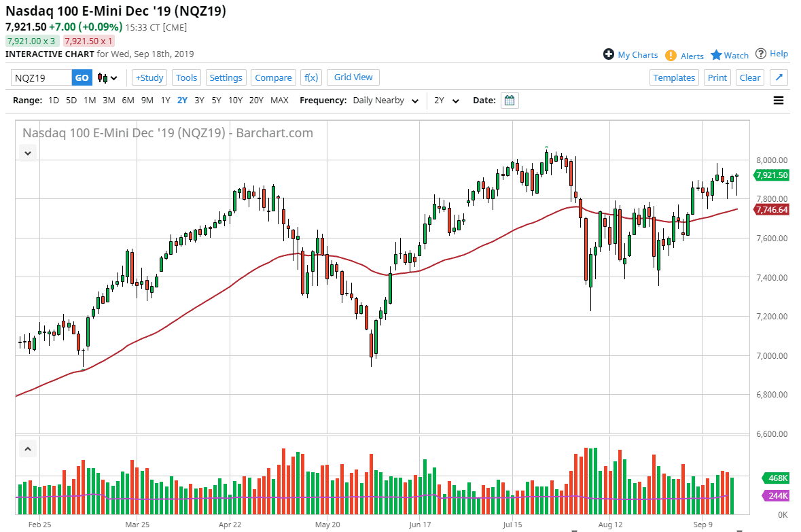Viewport: 801px width, 532px height.
Task: Toggle the Grid View button
Action: (x=353, y=77)
